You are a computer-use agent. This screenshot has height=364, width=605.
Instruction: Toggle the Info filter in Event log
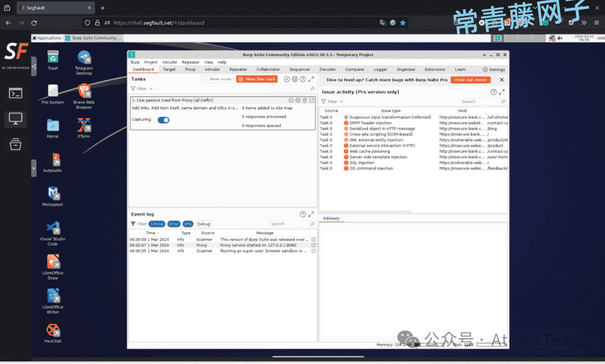[x=188, y=224]
